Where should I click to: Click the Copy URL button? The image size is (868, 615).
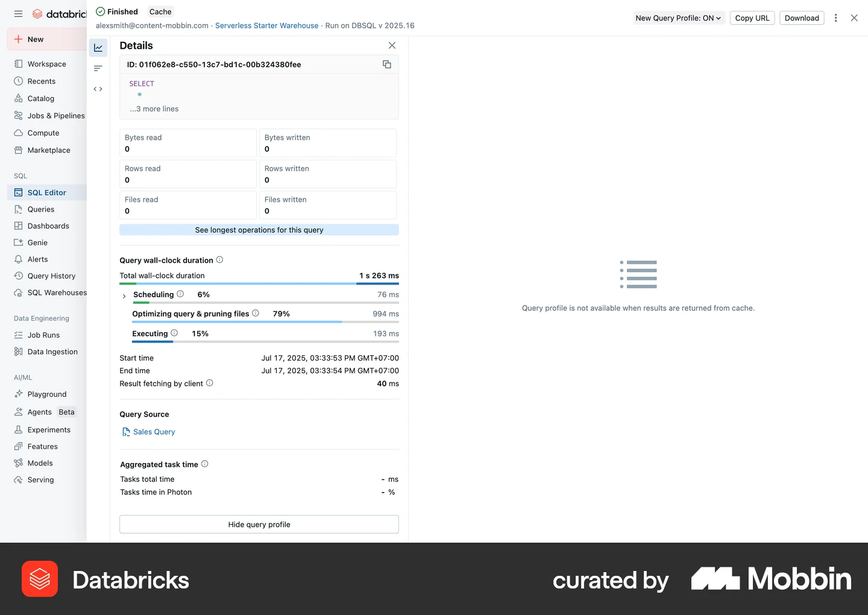(752, 18)
